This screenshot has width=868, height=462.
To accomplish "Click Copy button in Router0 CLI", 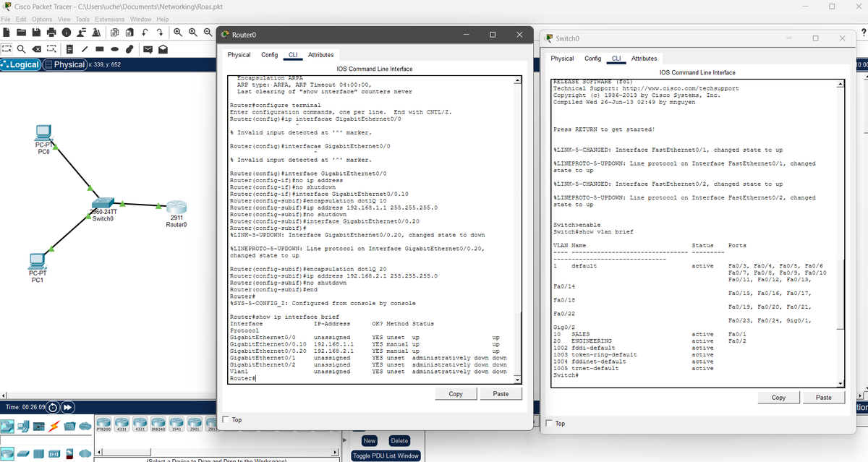I will tap(456, 394).
